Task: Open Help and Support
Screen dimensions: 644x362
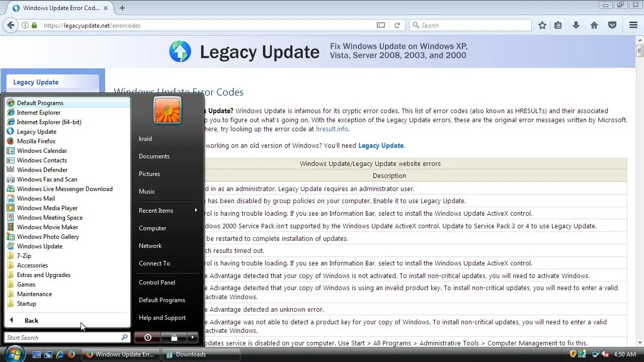Action: (x=167, y=317)
